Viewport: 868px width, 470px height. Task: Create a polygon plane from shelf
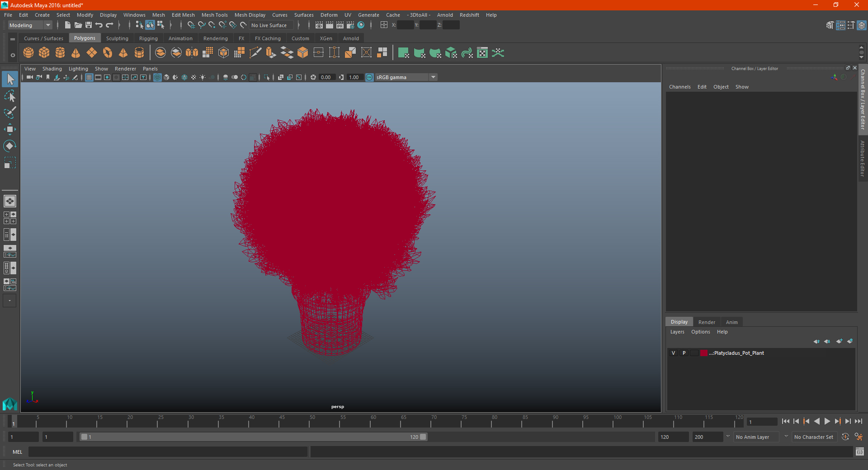coord(92,53)
